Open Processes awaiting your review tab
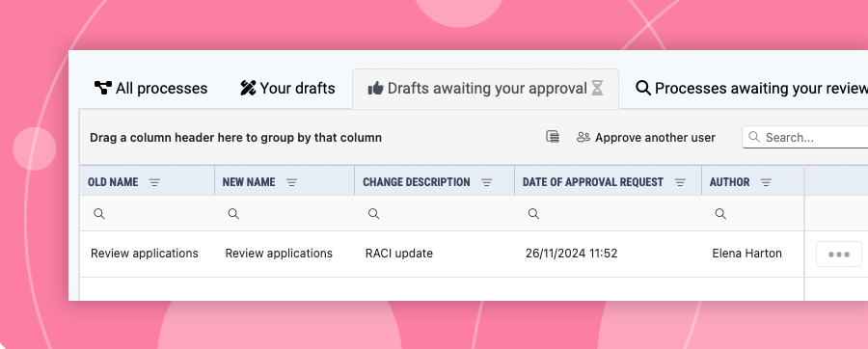 (x=751, y=89)
